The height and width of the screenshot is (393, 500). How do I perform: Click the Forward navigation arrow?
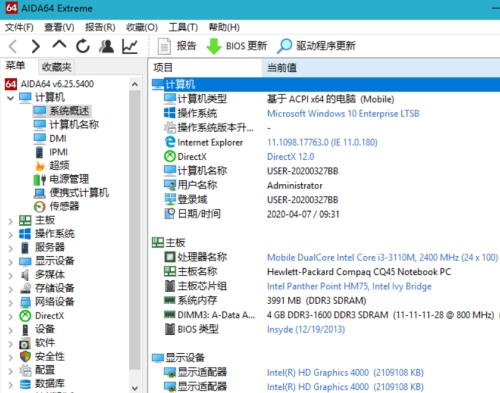[35, 46]
